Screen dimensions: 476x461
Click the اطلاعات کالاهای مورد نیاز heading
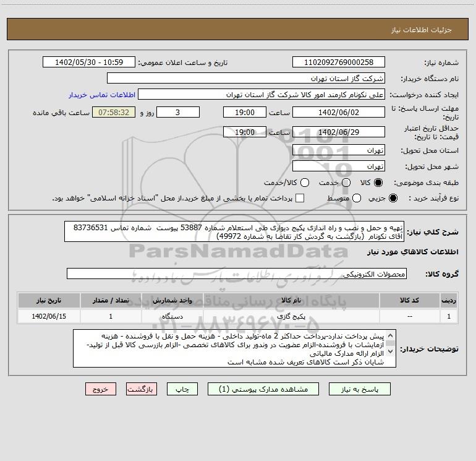(x=412, y=252)
